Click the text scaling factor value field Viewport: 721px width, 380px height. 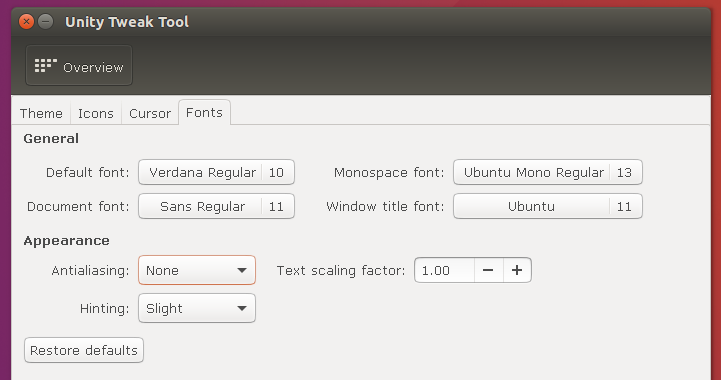[445, 270]
